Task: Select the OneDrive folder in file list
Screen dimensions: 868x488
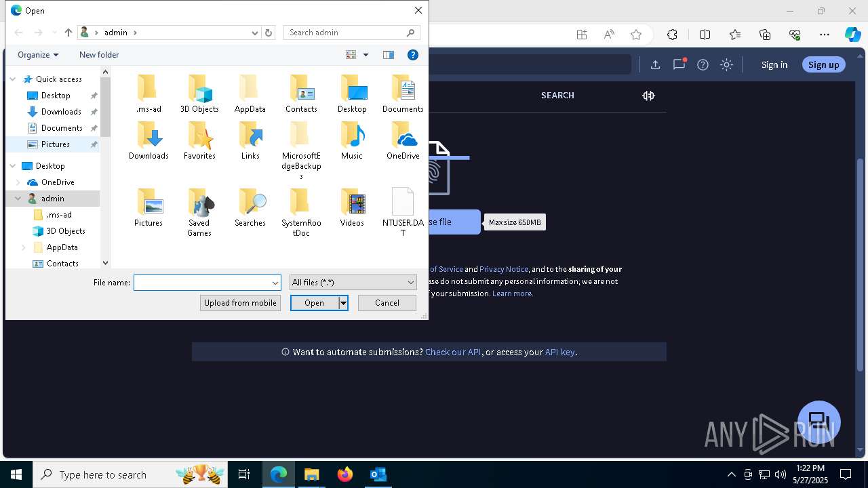Action: coord(403,140)
